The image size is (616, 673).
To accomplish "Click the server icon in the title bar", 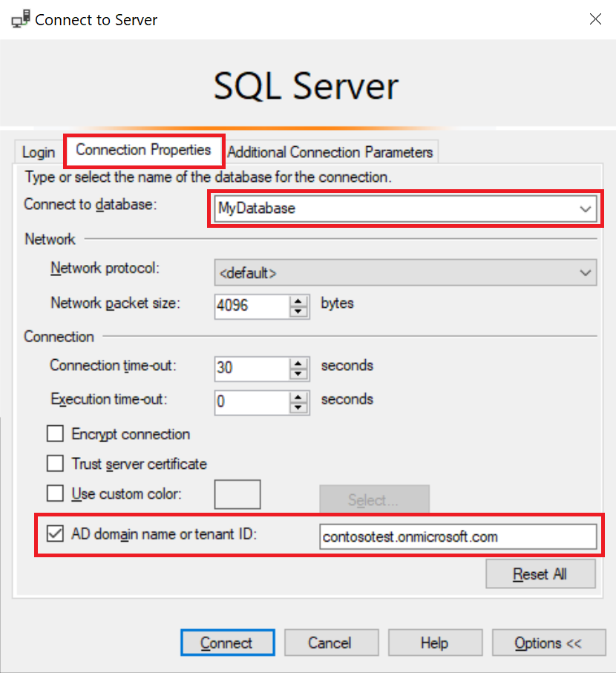I will tap(19, 19).
